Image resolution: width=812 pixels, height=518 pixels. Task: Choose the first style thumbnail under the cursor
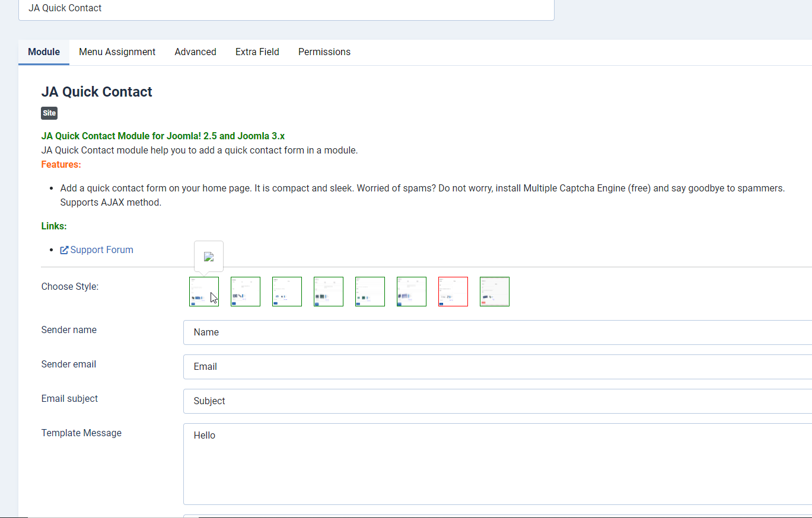[204, 292]
